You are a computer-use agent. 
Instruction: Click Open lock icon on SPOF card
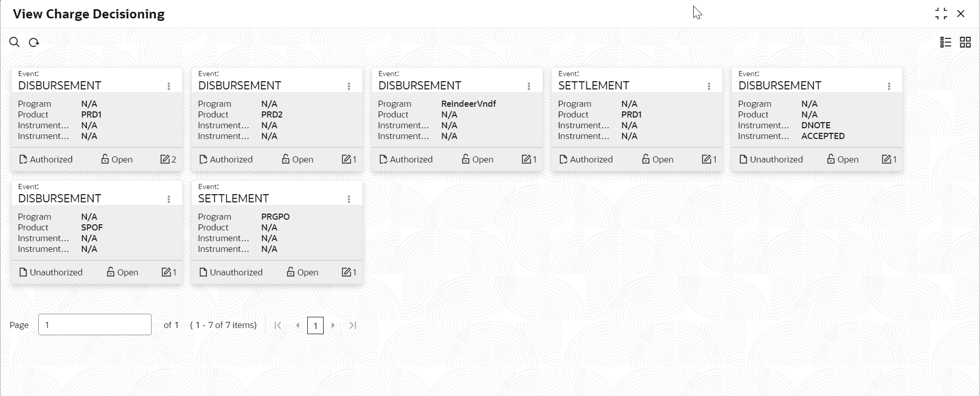pyautogui.click(x=111, y=272)
